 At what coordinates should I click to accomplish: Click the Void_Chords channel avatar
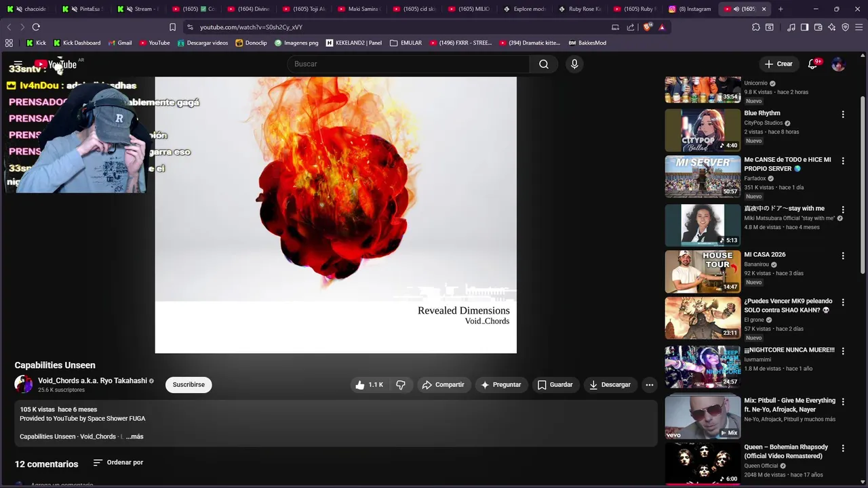click(24, 384)
